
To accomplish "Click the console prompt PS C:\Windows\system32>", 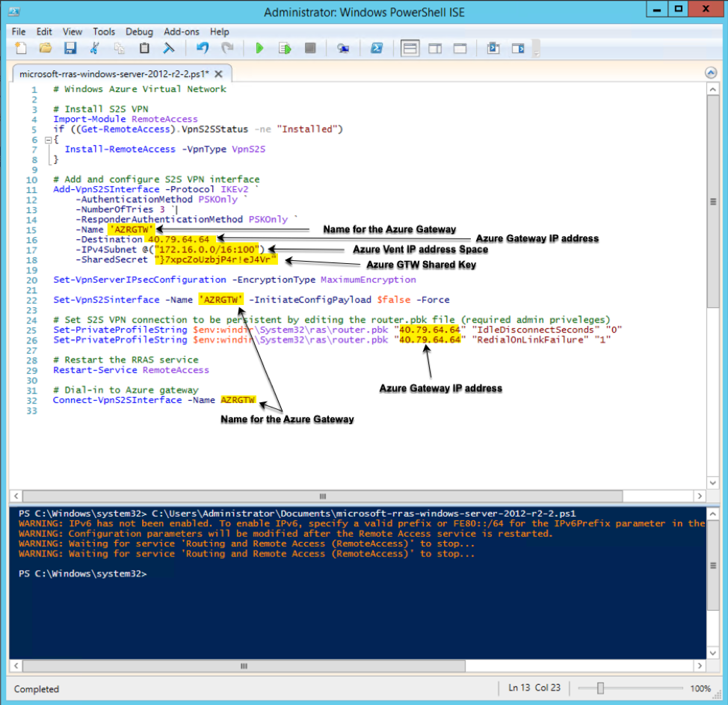I will click(83, 574).
